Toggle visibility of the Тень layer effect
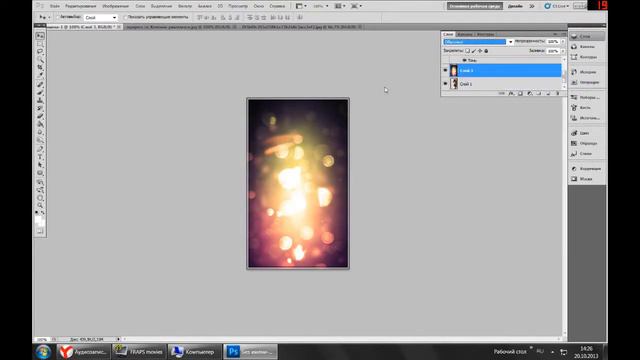 pos(464,60)
